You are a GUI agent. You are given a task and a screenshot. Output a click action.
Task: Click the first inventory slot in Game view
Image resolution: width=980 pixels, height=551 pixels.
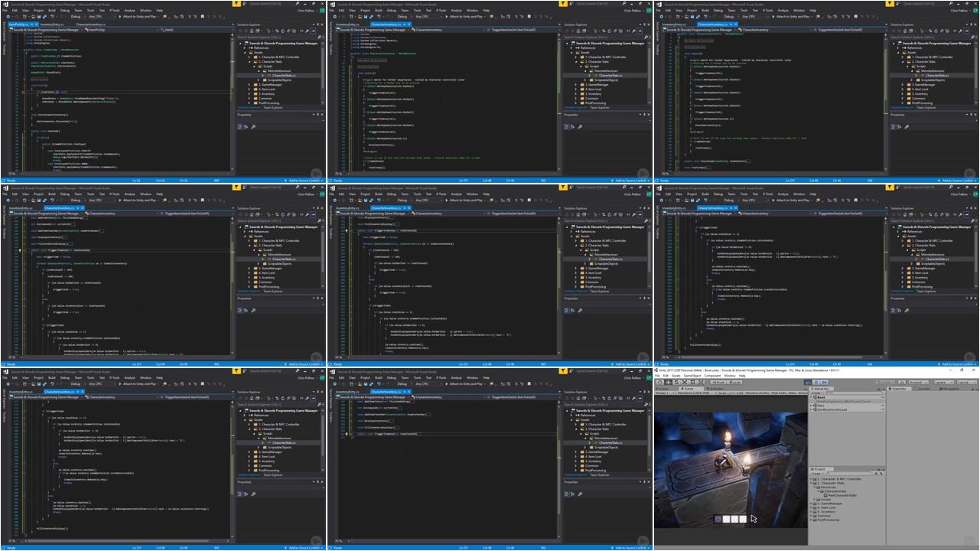click(718, 519)
